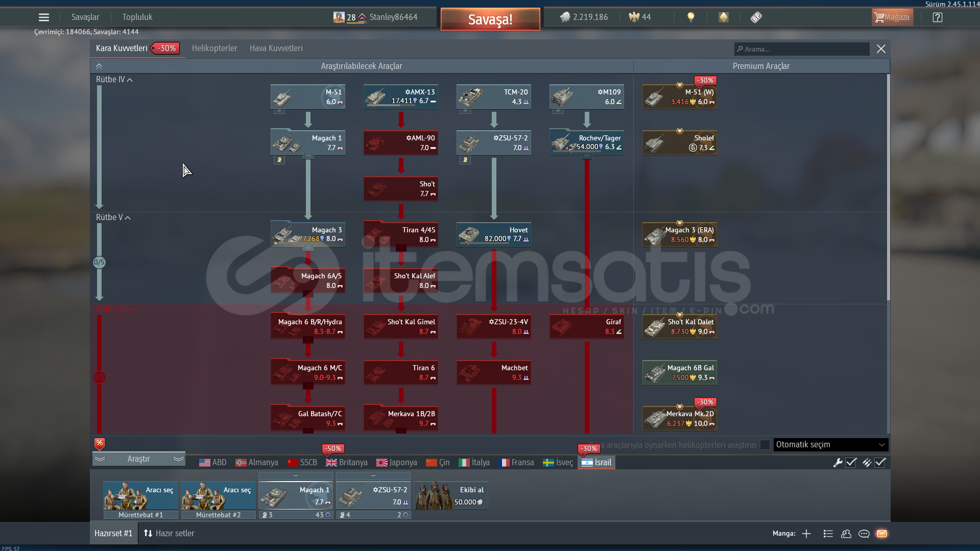Screen dimensions: 980x551
Task: Select the SSCB nation tab
Action: pyautogui.click(x=302, y=463)
